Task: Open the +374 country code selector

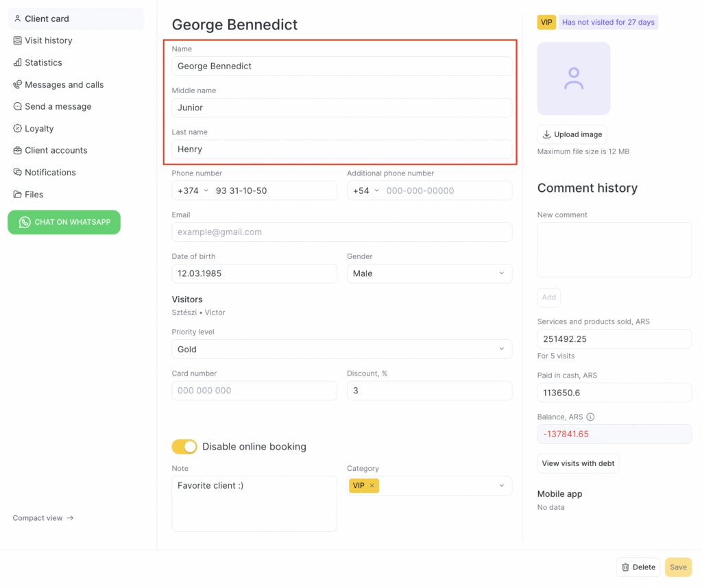Action: (193, 191)
